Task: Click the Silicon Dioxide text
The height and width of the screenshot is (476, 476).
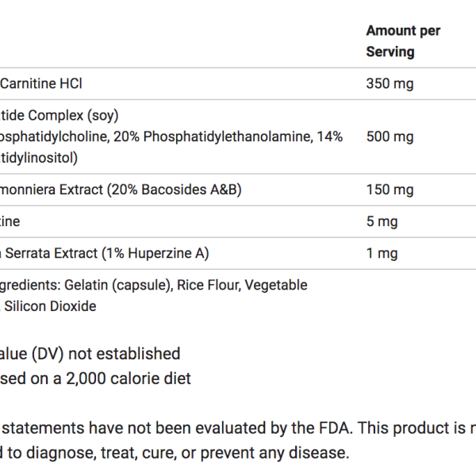Action: click(50, 306)
